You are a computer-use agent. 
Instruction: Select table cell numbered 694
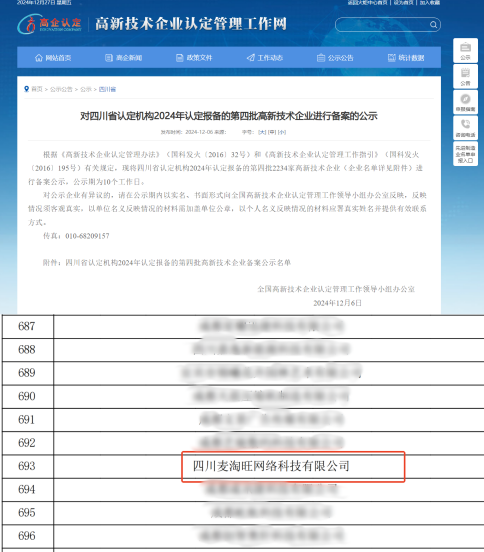coord(27,489)
